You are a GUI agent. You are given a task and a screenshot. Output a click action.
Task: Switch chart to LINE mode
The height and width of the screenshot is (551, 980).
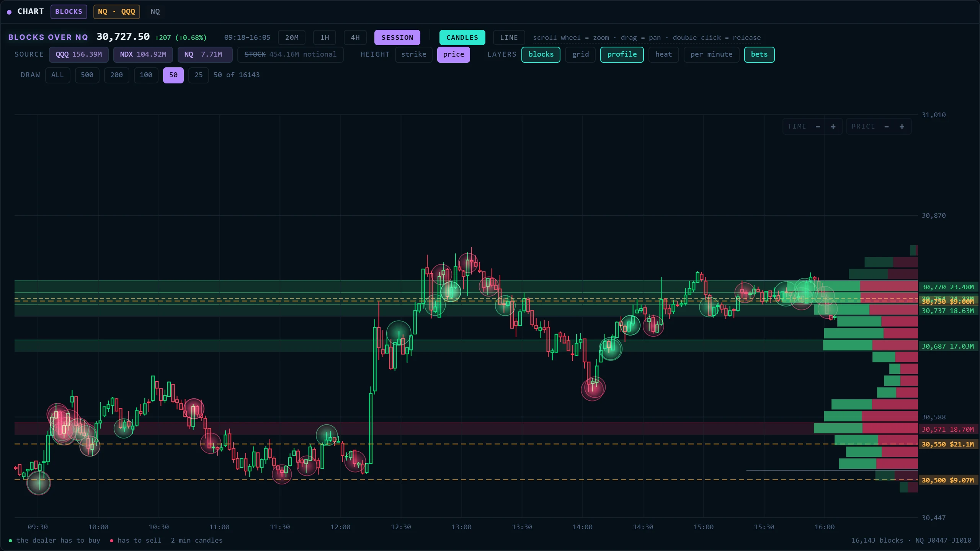click(x=509, y=37)
